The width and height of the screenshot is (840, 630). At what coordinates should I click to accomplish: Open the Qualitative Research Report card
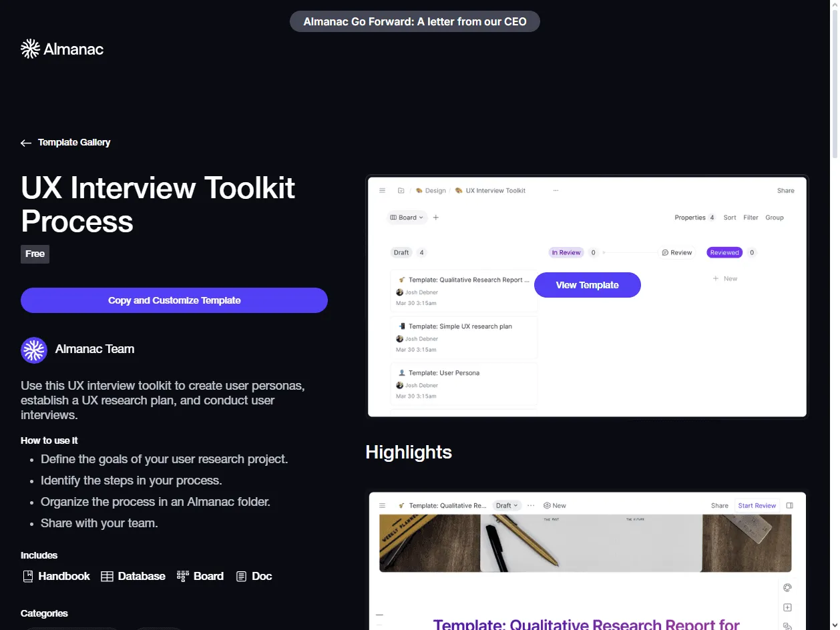464,291
